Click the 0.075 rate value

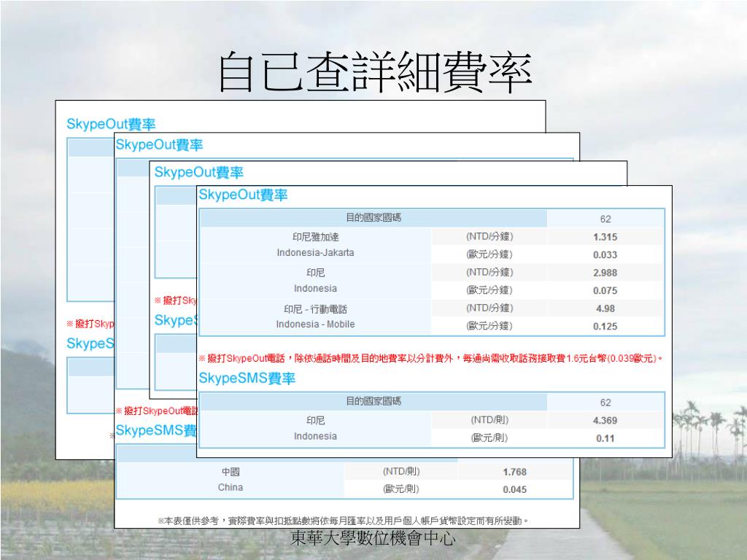point(605,290)
